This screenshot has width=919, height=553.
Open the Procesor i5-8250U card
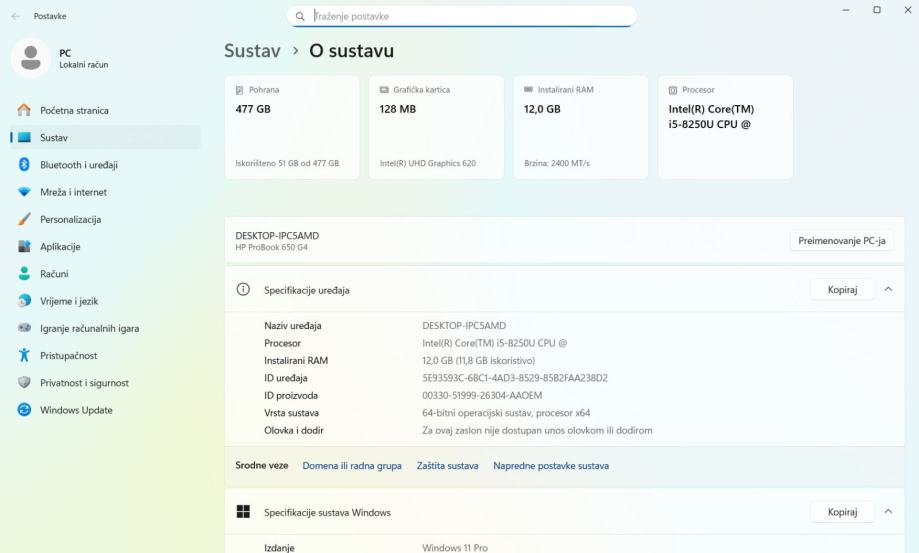pos(726,127)
